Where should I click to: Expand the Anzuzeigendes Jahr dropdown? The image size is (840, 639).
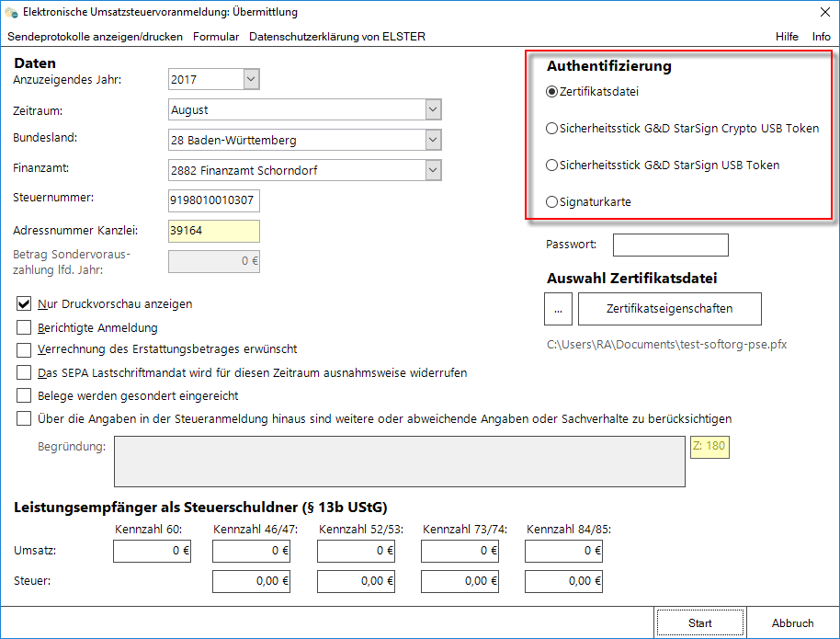click(251, 80)
